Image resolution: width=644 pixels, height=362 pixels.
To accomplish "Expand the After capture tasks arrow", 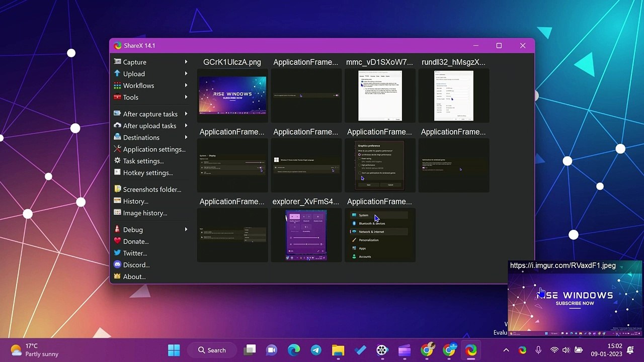I will 186,114.
